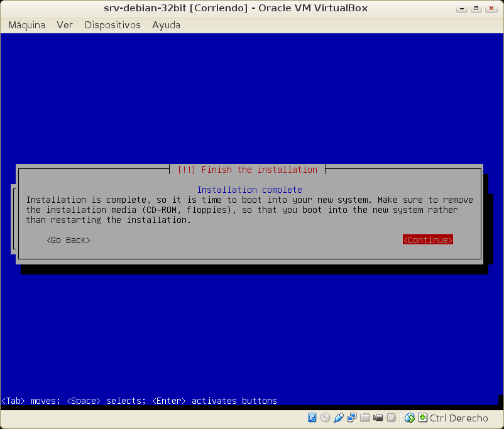
Task: Open the Máquina menu
Action: [x=26, y=25]
